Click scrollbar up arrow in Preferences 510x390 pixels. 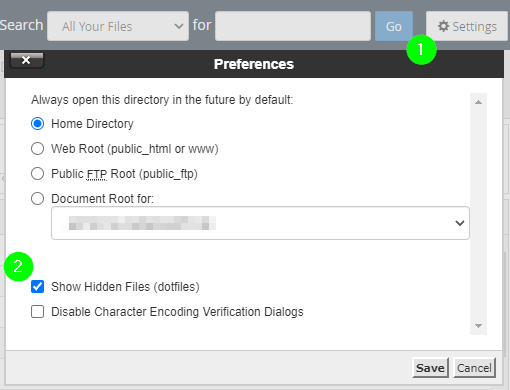(478, 102)
